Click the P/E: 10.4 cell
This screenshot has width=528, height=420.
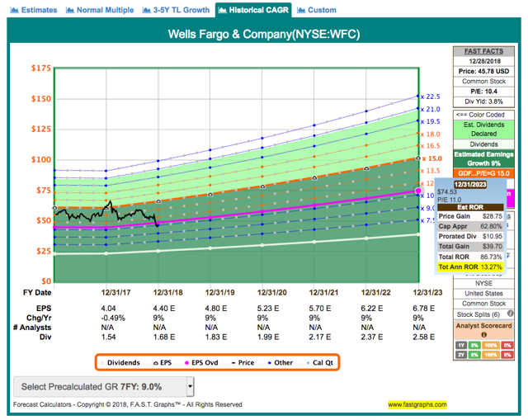pyautogui.click(x=484, y=92)
